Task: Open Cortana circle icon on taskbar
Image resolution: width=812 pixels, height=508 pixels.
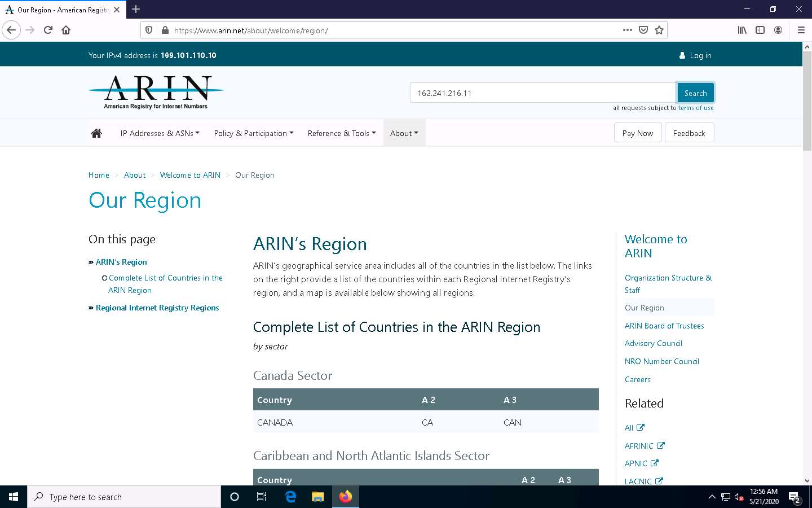Action: 235,497
